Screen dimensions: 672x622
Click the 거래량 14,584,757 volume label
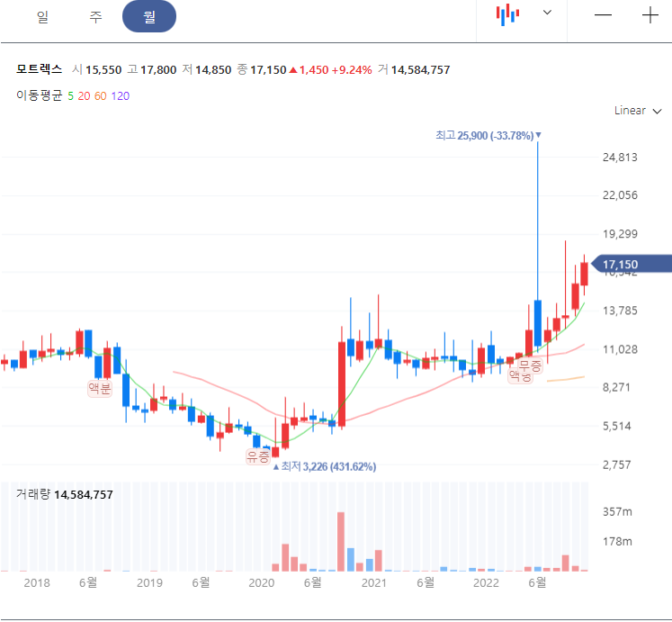[x=64, y=494]
